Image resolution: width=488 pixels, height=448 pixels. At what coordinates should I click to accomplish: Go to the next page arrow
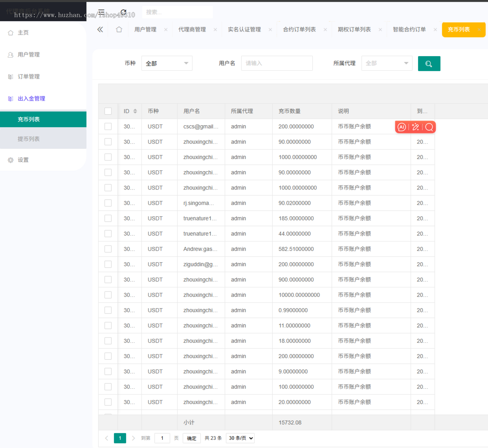133,438
